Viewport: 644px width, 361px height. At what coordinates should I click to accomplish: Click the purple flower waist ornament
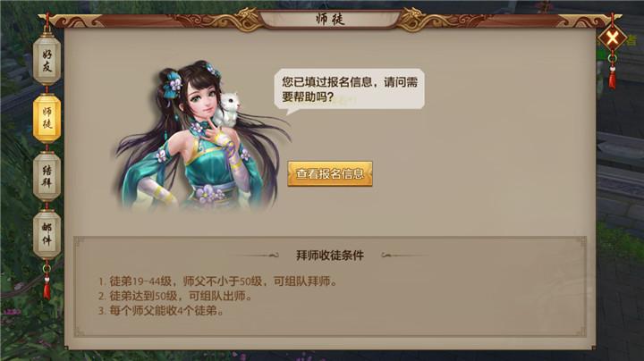point(209,193)
